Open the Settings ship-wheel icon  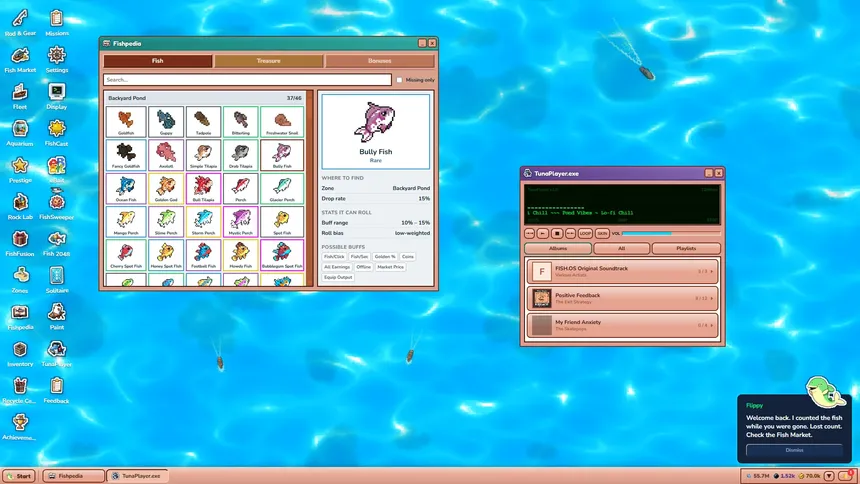pos(56,59)
